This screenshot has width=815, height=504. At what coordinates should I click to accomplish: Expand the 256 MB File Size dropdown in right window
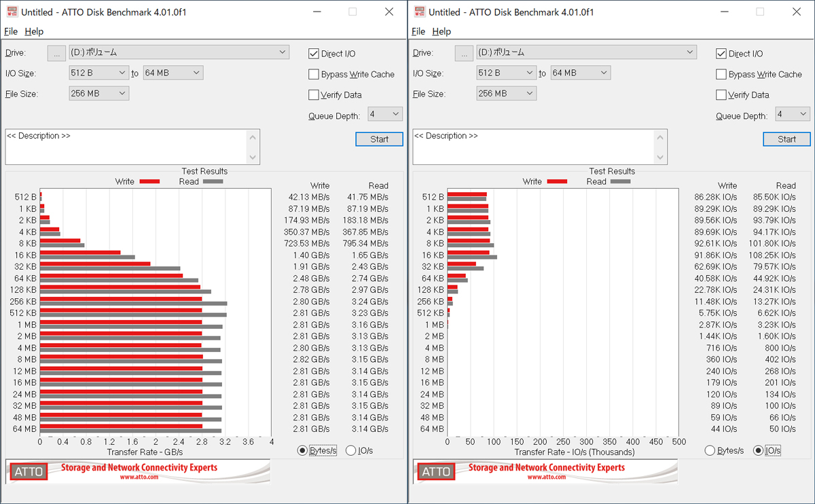[507, 93]
